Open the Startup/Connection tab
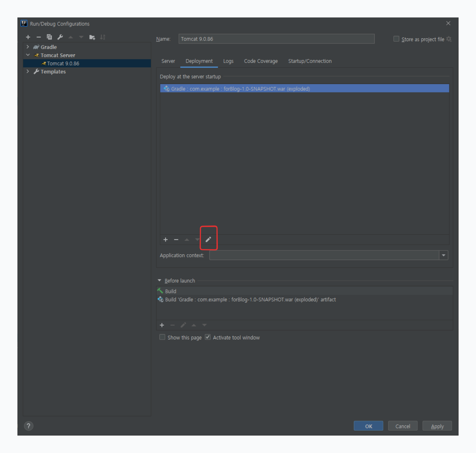This screenshot has height=453, width=476. [x=310, y=61]
